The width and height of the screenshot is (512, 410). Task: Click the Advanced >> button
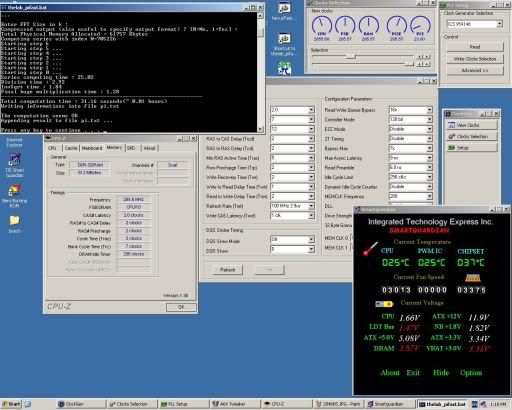pos(475,70)
